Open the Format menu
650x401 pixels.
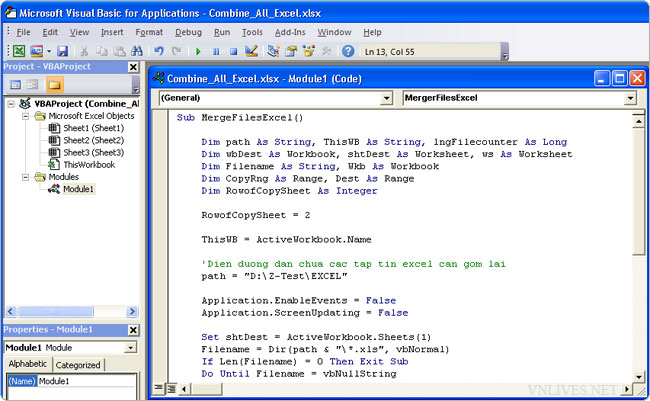click(149, 32)
